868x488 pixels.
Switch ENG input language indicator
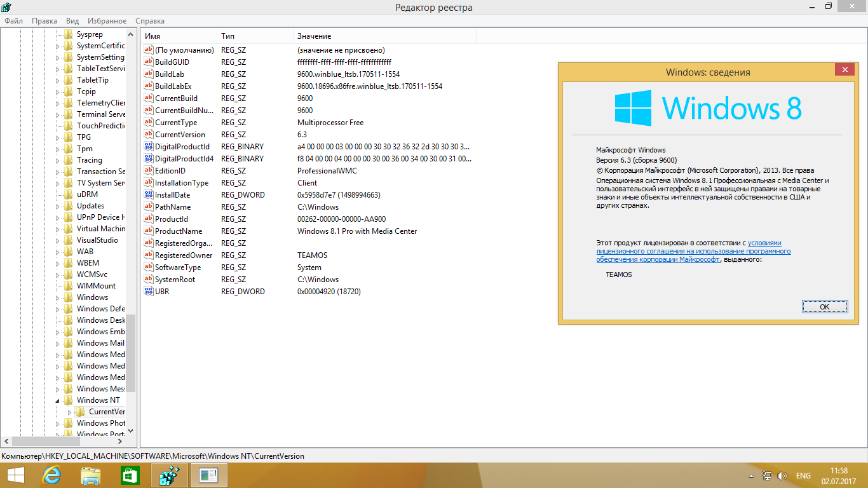[x=803, y=476]
